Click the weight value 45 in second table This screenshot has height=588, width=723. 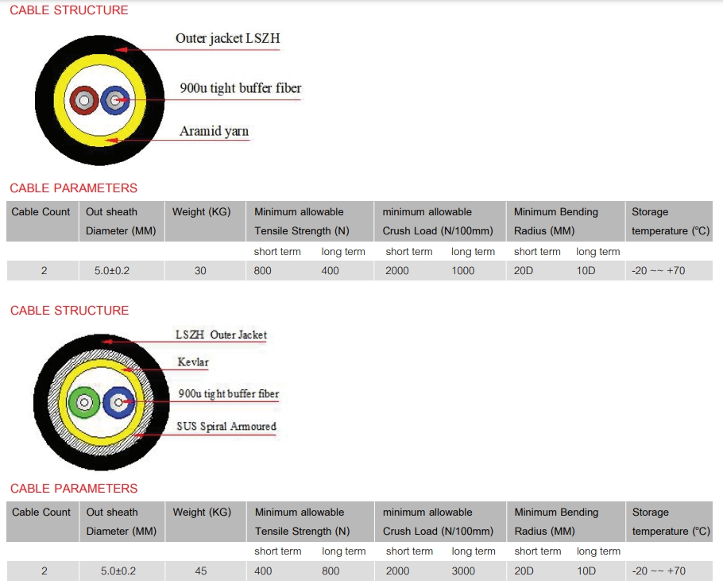(x=200, y=571)
